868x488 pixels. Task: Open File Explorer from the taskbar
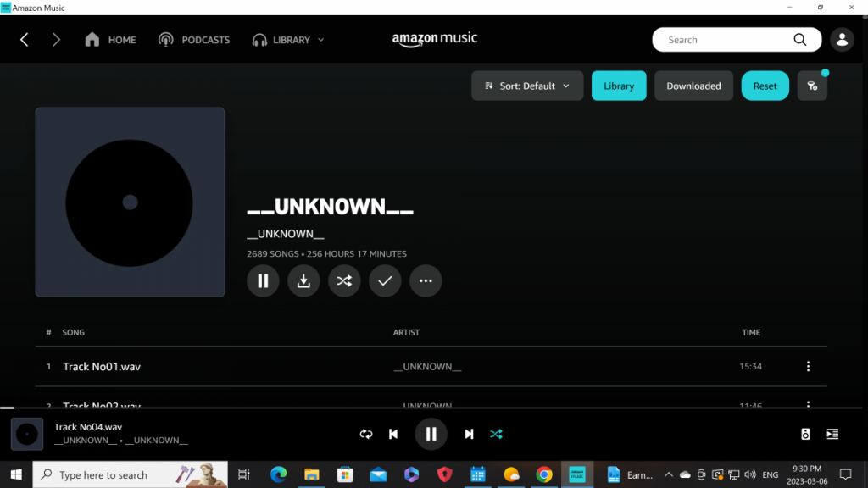click(312, 474)
